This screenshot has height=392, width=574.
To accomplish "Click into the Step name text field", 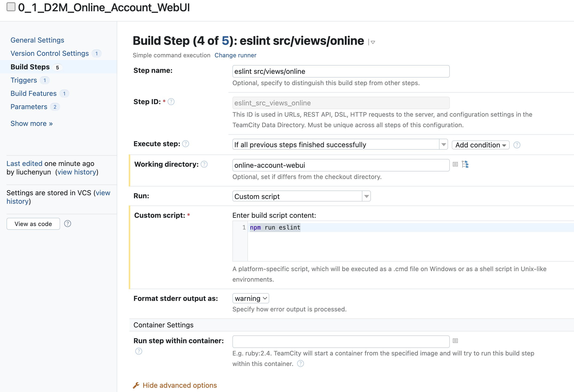I will pyautogui.click(x=341, y=72).
